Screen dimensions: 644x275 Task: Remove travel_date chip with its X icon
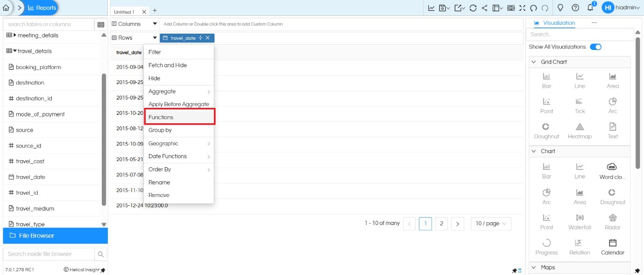208,38
